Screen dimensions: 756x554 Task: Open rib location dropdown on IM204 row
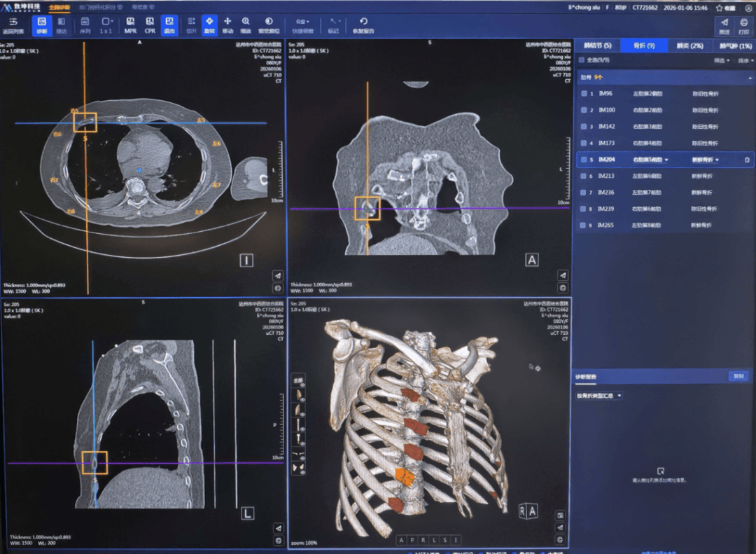pyautogui.click(x=650, y=160)
